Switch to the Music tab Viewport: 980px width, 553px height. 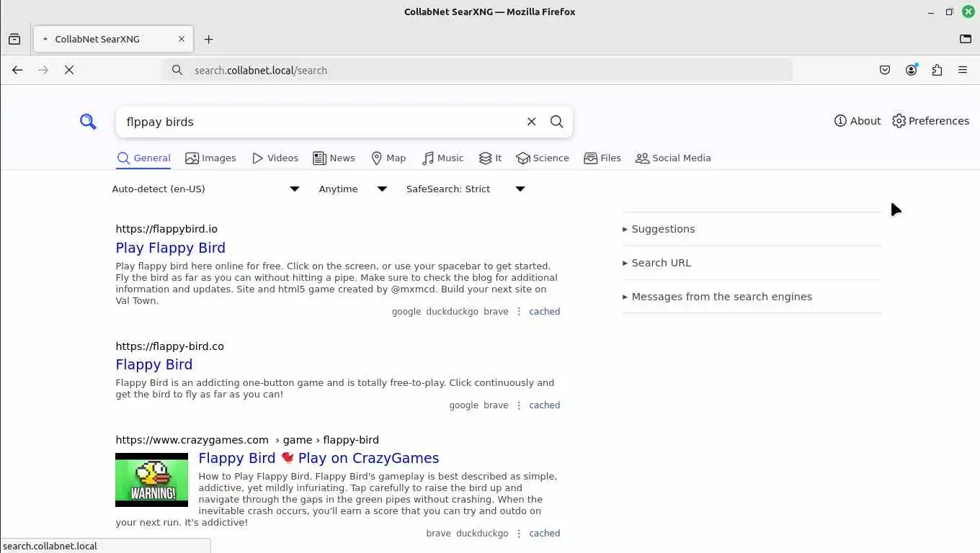443,158
